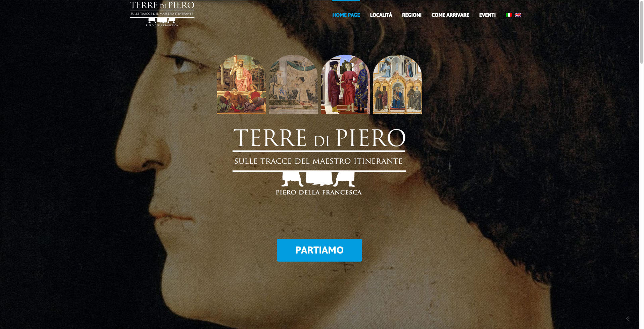Click the vertical scrollbar thumb
The image size is (644, 329).
642,33
